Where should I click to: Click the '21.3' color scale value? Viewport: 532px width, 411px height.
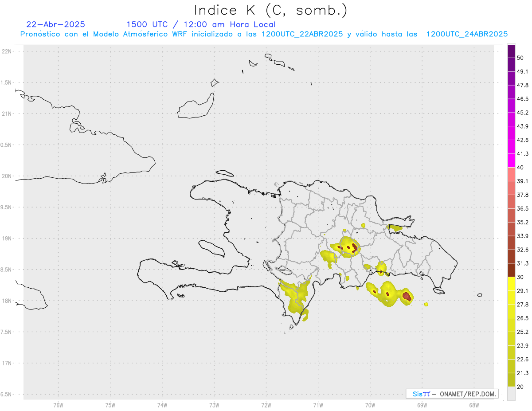523,373
